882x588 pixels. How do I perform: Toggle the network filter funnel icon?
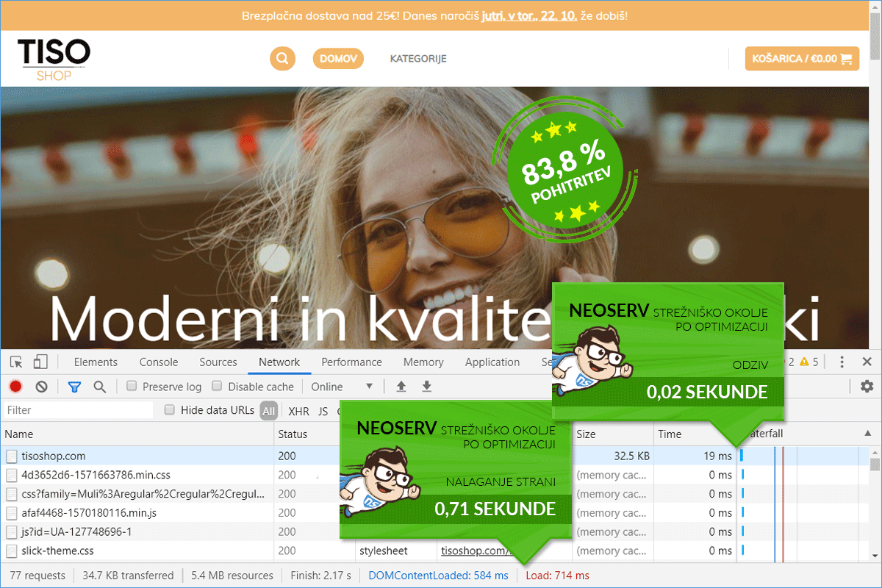click(74, 387)
